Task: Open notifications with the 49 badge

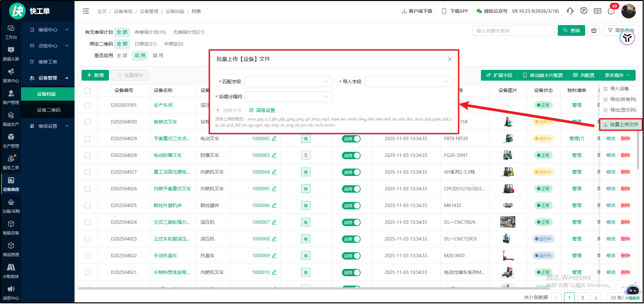Action: [x=611, y=11]
